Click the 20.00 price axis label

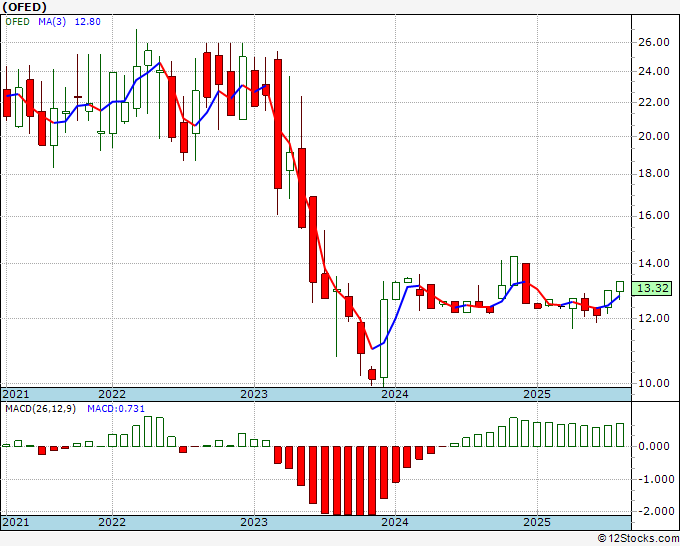coord(654,136)
